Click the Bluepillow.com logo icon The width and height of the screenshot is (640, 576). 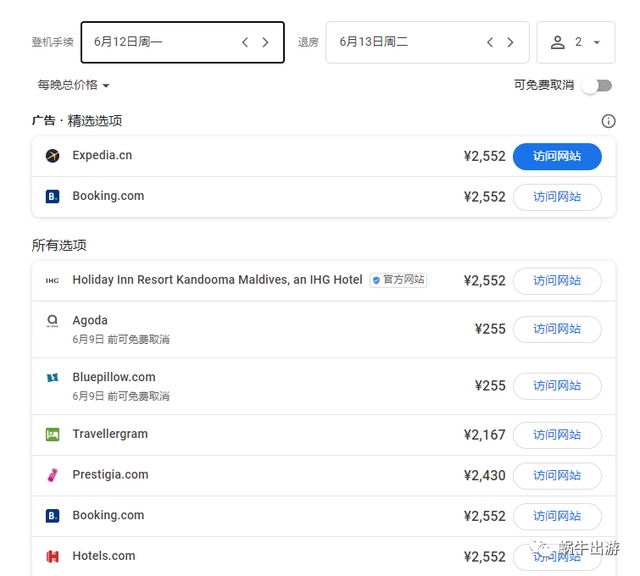pyautogui.click(x=52, y=377)
